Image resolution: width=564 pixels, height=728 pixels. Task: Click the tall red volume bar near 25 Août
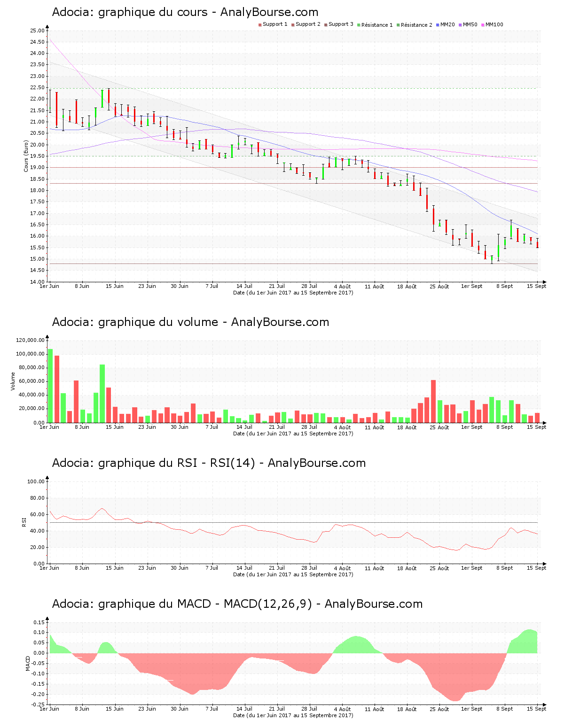[433, 401]
